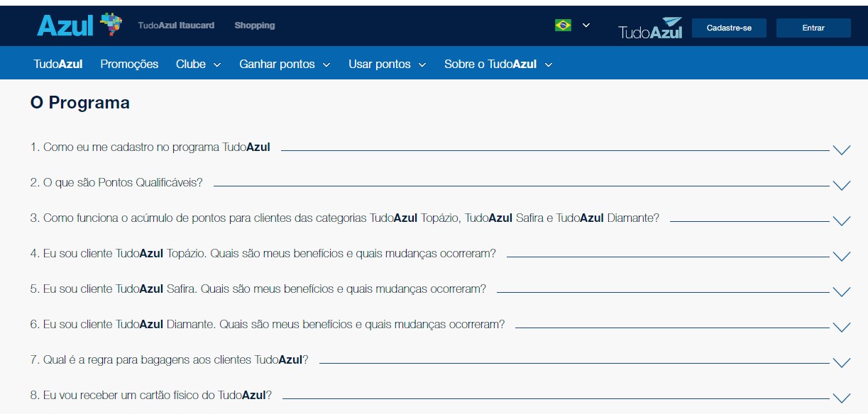868x414 pixels.
Task: Click the Entrar button
Action: 813,28
